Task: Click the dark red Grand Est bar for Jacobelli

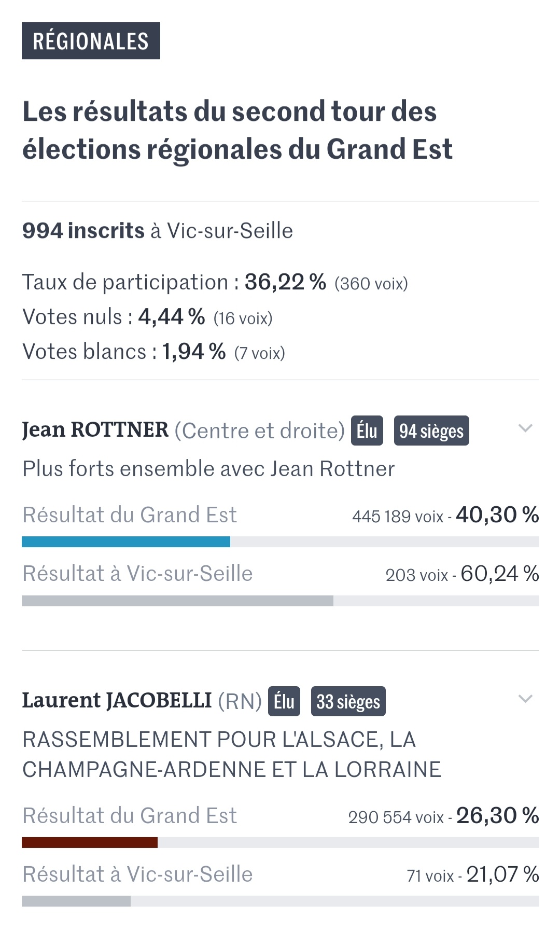Action: [x=90, y=843]
